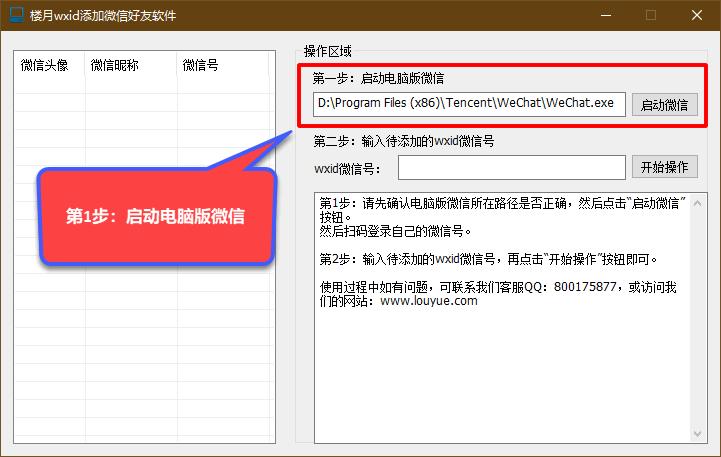Viewport: 721px width, 457px height.
Task: Click the maximize button in the title bar
Action: pyautogui.click(x=651, y=15)
